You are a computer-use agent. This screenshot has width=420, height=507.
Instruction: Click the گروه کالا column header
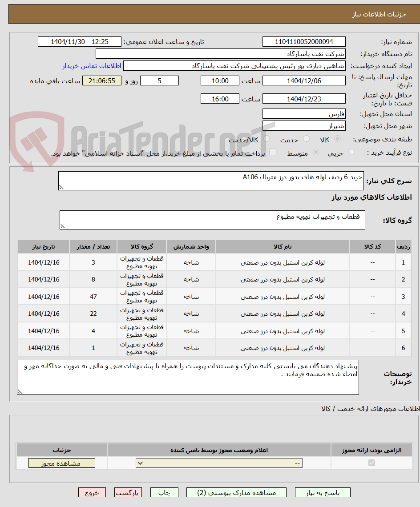[142, 247]
